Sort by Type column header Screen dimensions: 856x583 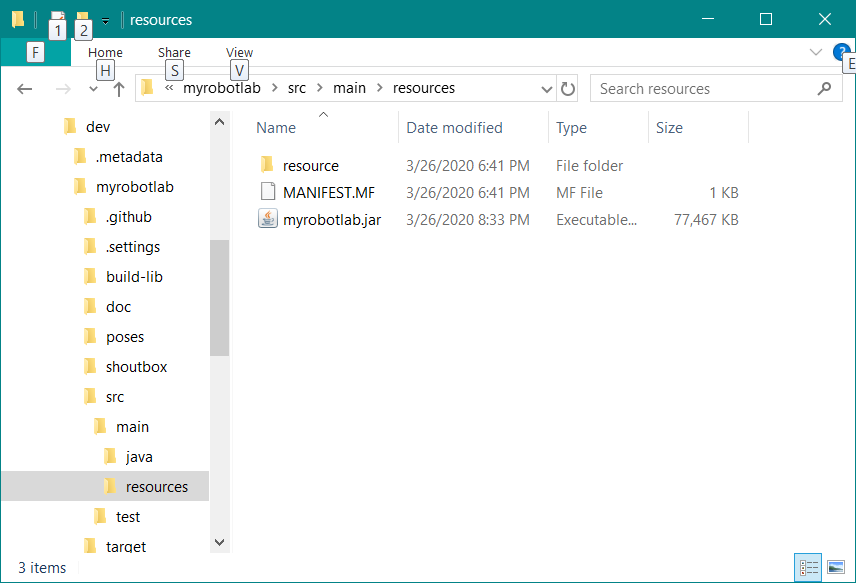click(x=571, y=128)
